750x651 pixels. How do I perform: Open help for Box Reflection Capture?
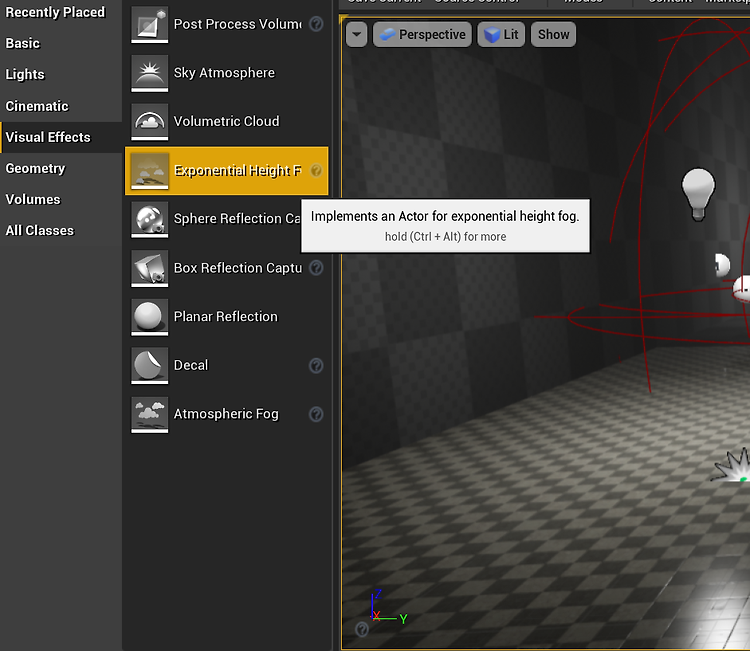[316, 268]
